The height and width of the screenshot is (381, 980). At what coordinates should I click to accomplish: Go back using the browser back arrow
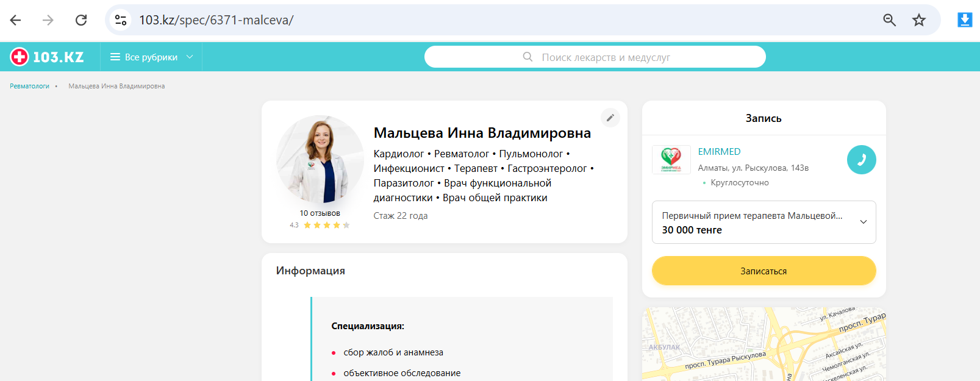(16, 20)
